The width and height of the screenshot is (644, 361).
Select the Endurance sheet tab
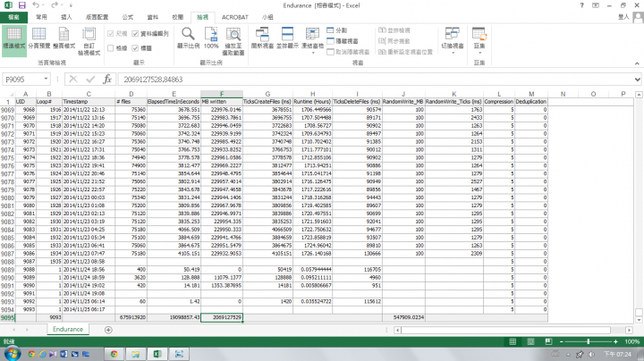coord(68,329)
